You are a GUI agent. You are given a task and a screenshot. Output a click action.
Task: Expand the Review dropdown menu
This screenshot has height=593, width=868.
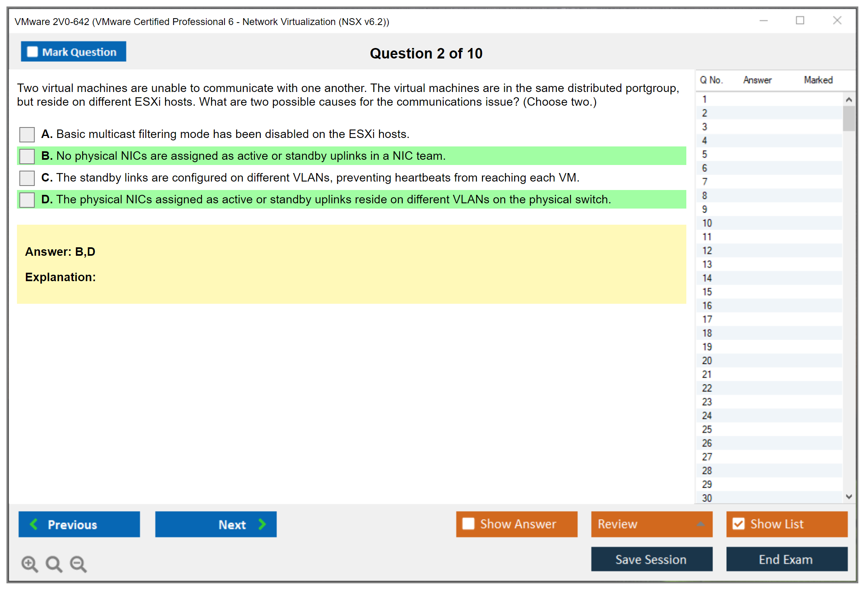coord(700,524)
